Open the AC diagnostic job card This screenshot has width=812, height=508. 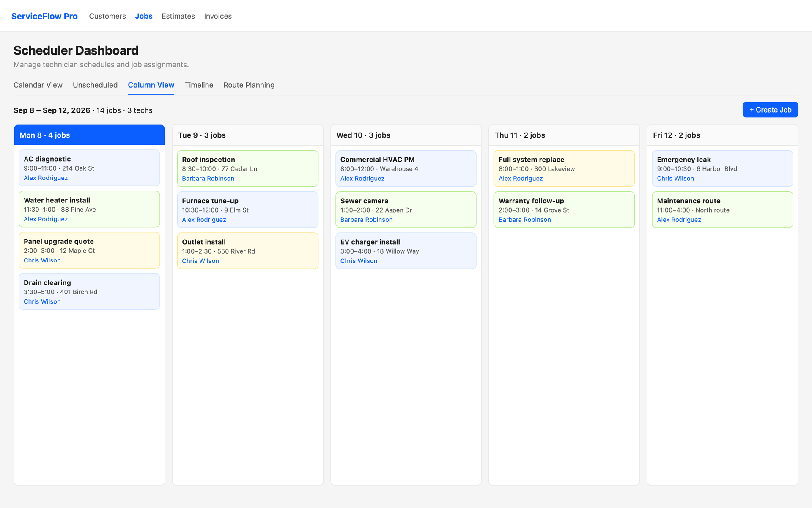89,168
